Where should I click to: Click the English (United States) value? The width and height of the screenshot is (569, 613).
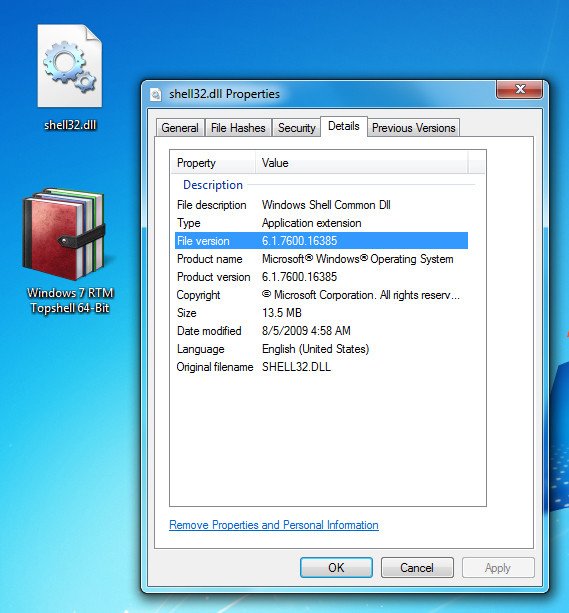click(x=315, y=349)
